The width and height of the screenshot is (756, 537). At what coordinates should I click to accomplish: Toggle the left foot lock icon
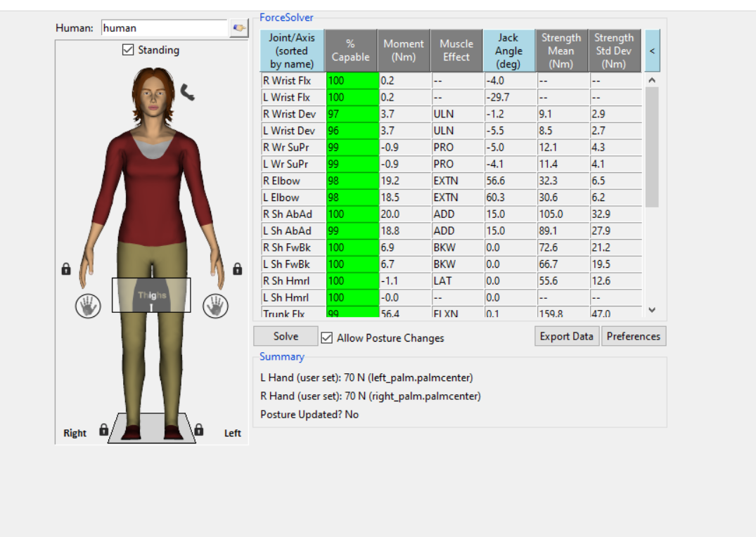coord(198,429)
